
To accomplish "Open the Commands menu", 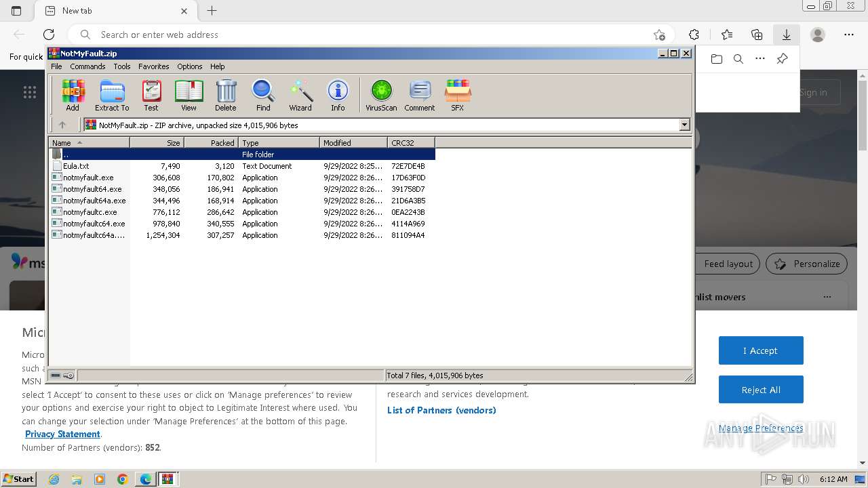I will coord(87,66).
